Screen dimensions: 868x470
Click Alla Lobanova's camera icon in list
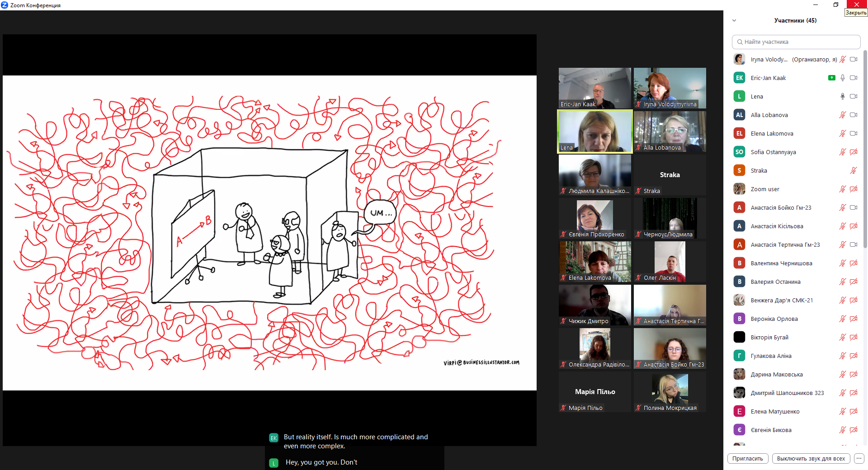pyautogui.click(x=854, y=115)
